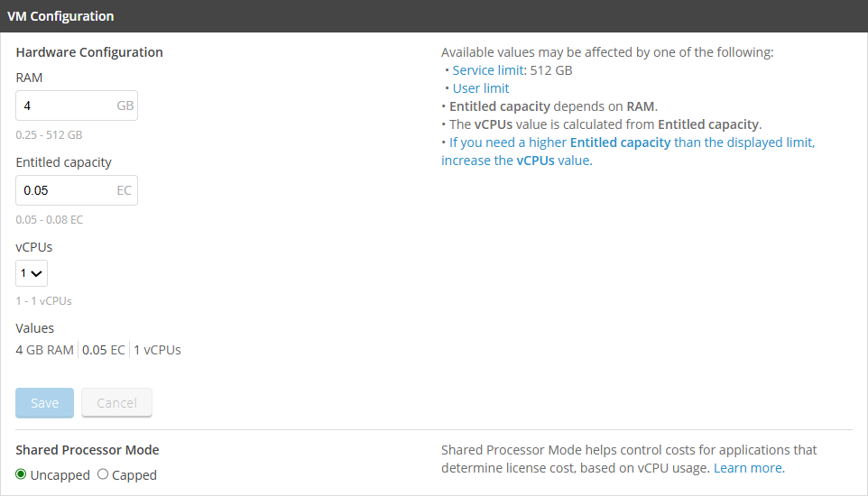The height and width of the screenshot is (496, 868).
Task: Select the Uncapped radio button
Action: [x=22, y=474]
